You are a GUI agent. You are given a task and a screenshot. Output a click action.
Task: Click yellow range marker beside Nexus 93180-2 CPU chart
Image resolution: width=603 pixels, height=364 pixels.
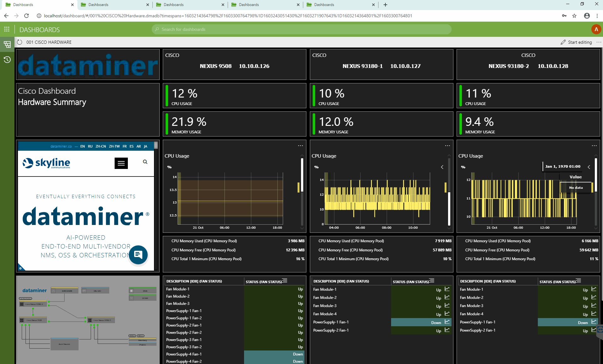click(592, 188)
